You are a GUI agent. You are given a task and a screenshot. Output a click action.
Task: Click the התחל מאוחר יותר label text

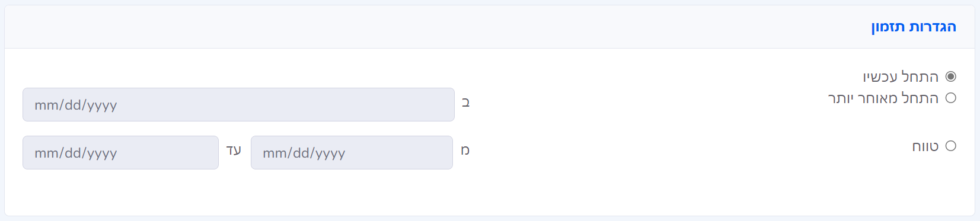pos(883,98)
